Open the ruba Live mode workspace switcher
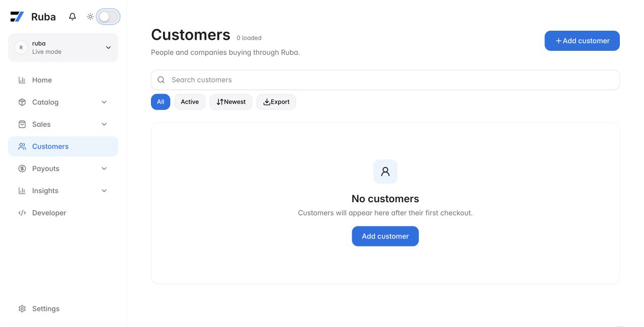Screen dimensions: 644x327 [x=63, y=48]
